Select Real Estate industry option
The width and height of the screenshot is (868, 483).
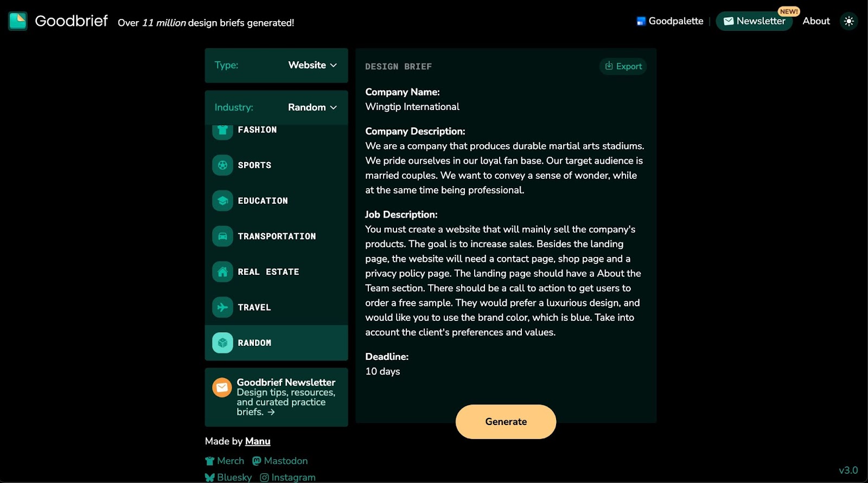click(x=276, y=272)
